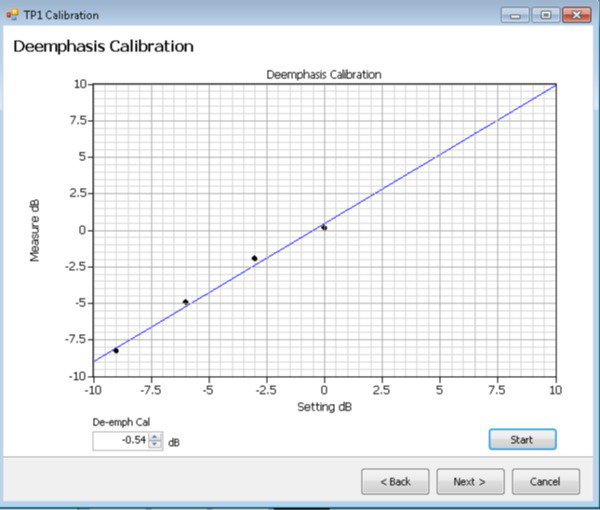600x510 pixels.
Task: Close the TP1 Calibration window
Action: click(575, 15)
